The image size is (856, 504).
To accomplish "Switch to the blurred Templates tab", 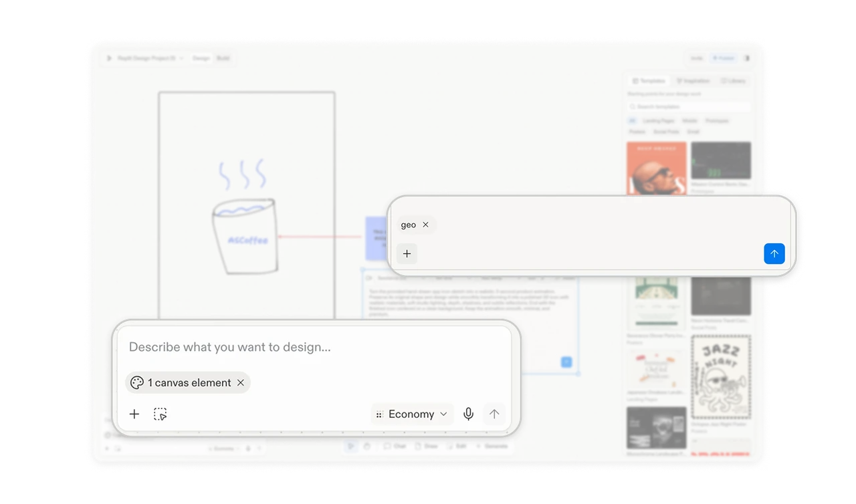I will coord(649,81).
